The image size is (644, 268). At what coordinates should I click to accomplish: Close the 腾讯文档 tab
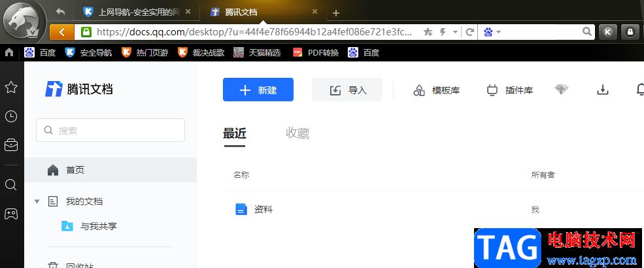click(x=314, y=12)
